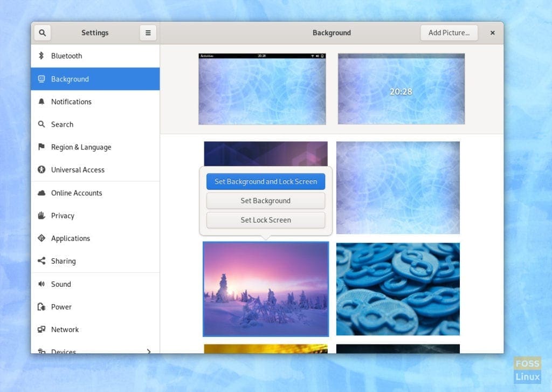The width and height of the screenshot is (552, 392).
Task: Select the blue infinity tokens wallpaper thumbnail
Action: [x=398, y=289]
